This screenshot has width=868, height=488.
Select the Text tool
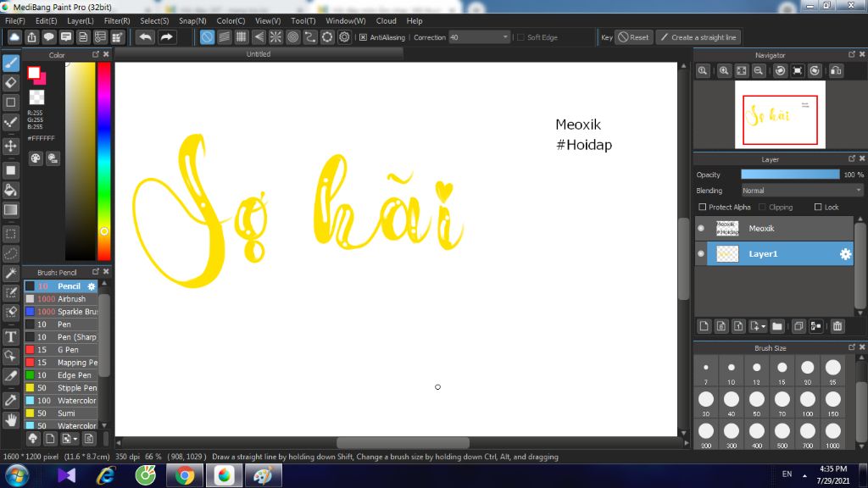(10, 336)
